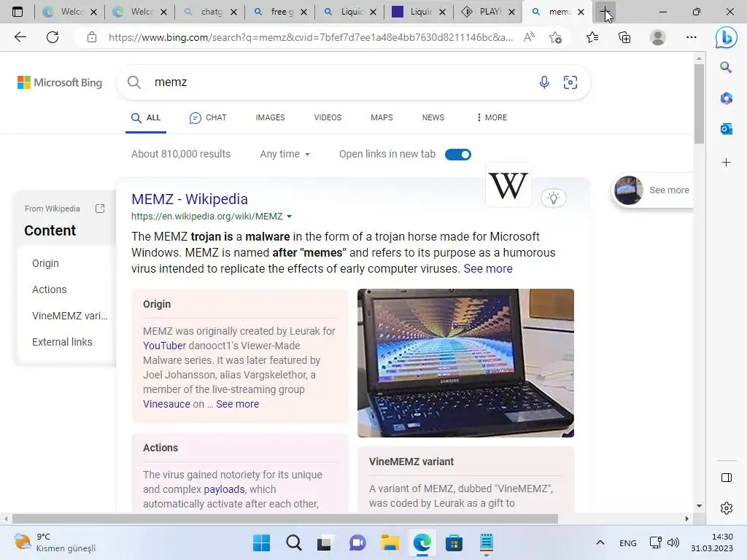Click the browser back arrow
This screenshot has width=747, height=560.
20,37
